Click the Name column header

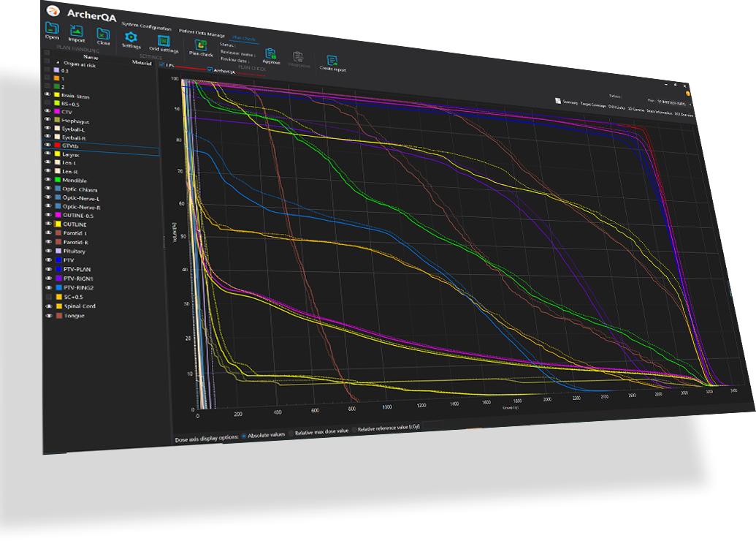90,57
